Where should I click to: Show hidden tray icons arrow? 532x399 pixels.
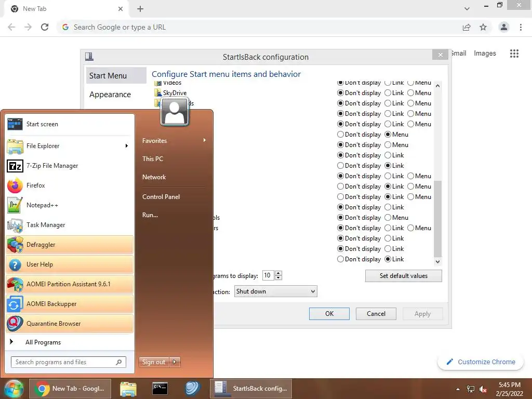(458, 389)
